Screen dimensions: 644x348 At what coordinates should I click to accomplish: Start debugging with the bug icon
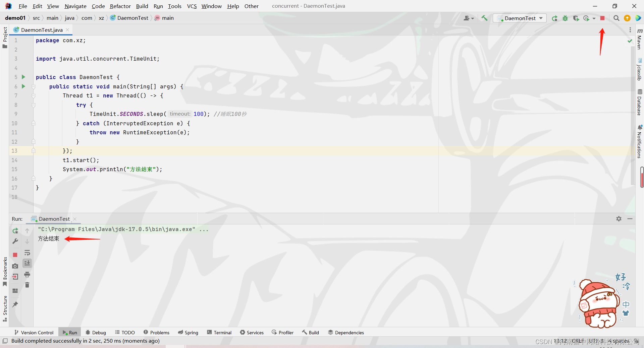[x=566, y=18]
